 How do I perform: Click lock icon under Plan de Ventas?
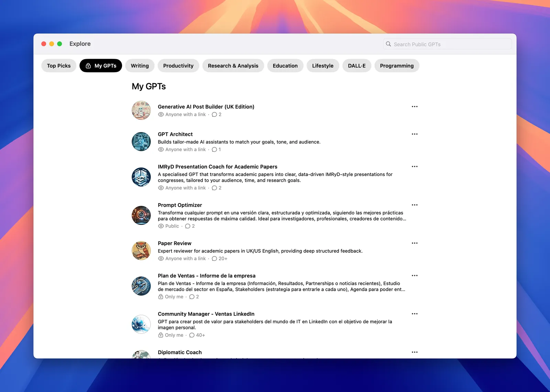pos(161,297)
